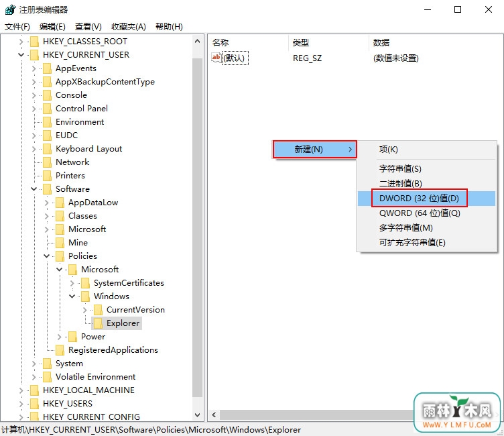Open the 文件(F) menu

click(x=17, y=27)
